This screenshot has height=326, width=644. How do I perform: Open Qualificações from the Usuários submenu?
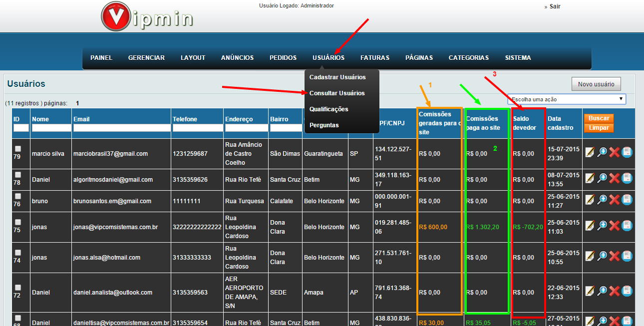pyautogui.click(x=329, y=109)
